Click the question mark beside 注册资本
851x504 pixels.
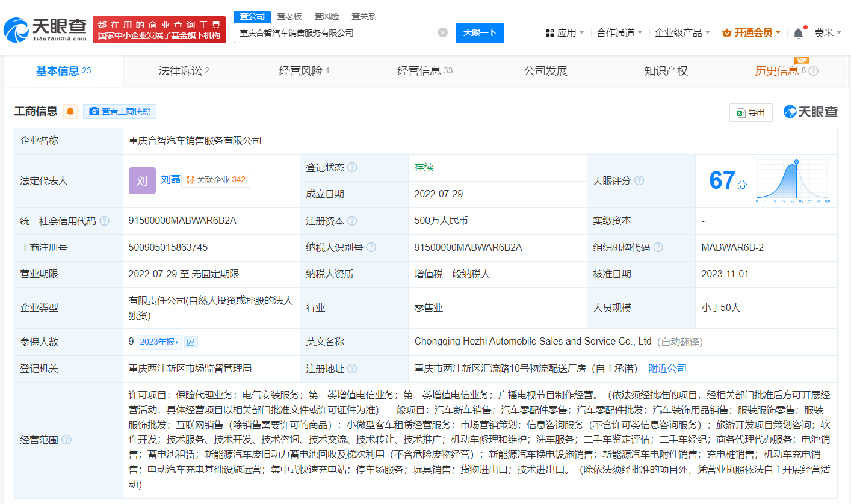(353, 221)
